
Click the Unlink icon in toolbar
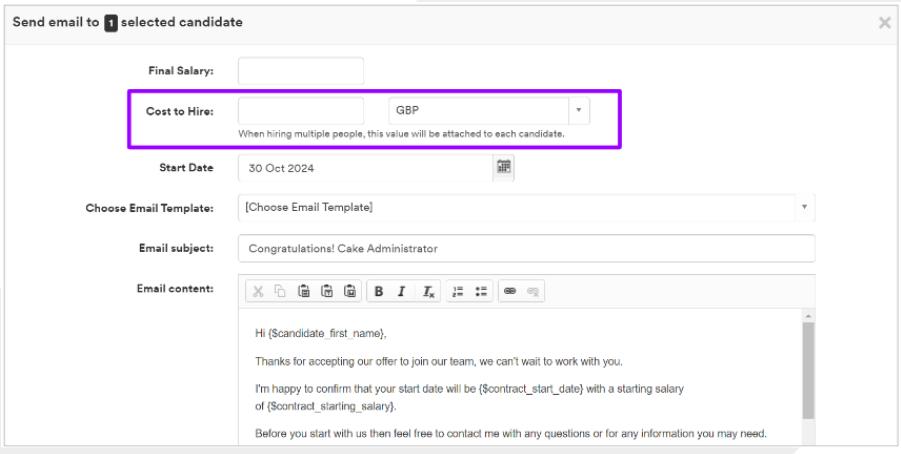coord(533,291)
